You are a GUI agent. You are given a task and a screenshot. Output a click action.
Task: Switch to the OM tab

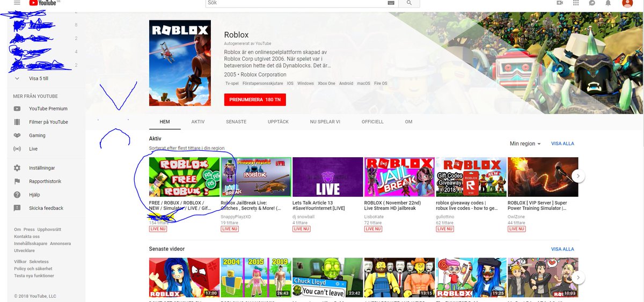408,122
